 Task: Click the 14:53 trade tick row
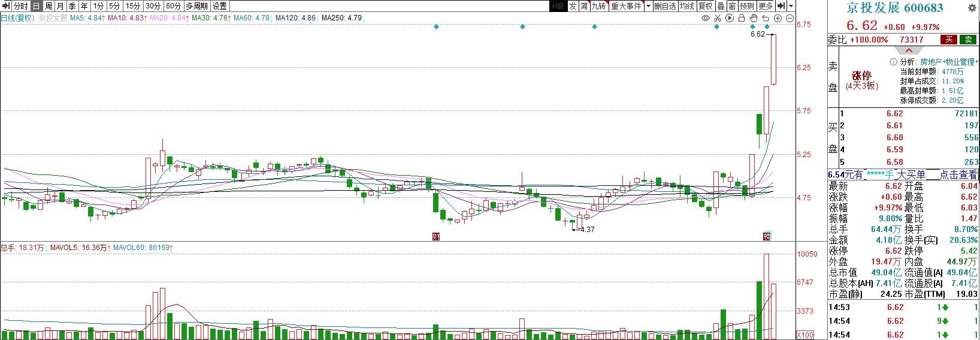coord(903,307)
